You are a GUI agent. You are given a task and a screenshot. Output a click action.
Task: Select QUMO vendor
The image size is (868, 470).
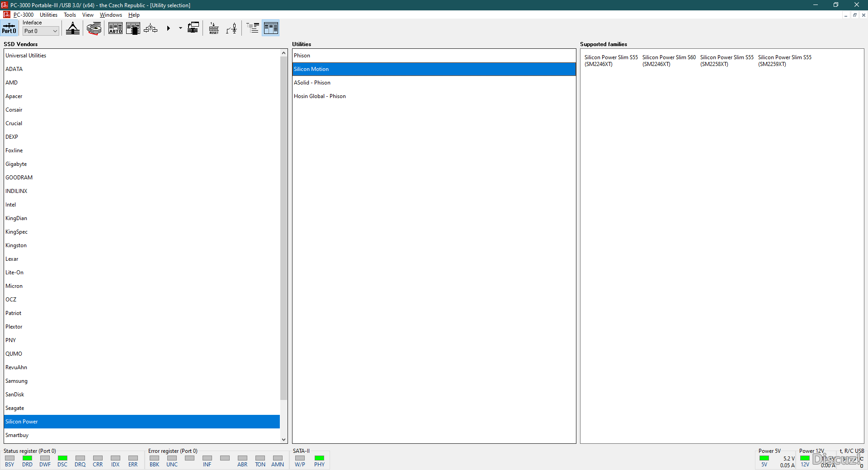pyautogui.click(x=142, y=354)
